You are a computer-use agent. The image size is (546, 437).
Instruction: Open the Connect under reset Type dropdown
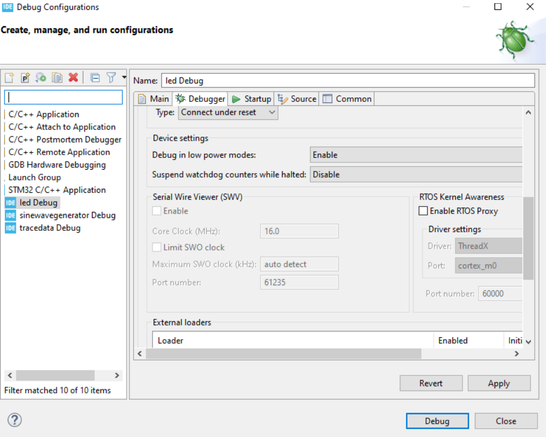[x=228, y=112]
